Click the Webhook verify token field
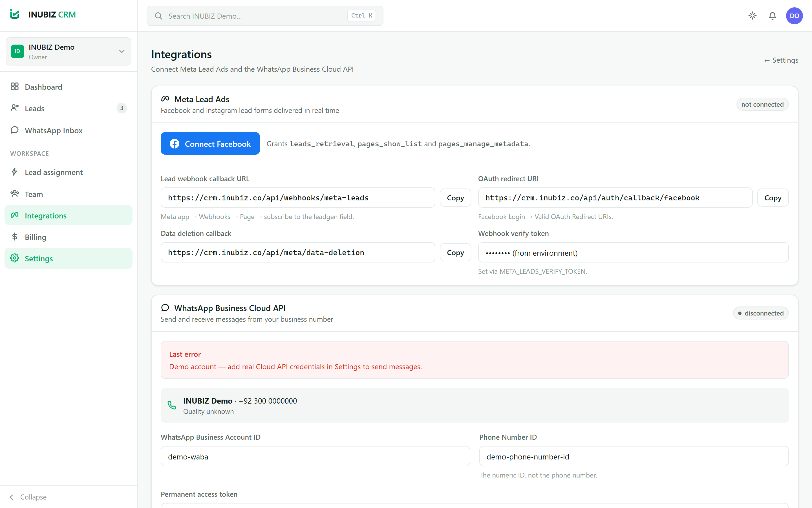Viewport: 812px width, 508px height. (633, 252)
